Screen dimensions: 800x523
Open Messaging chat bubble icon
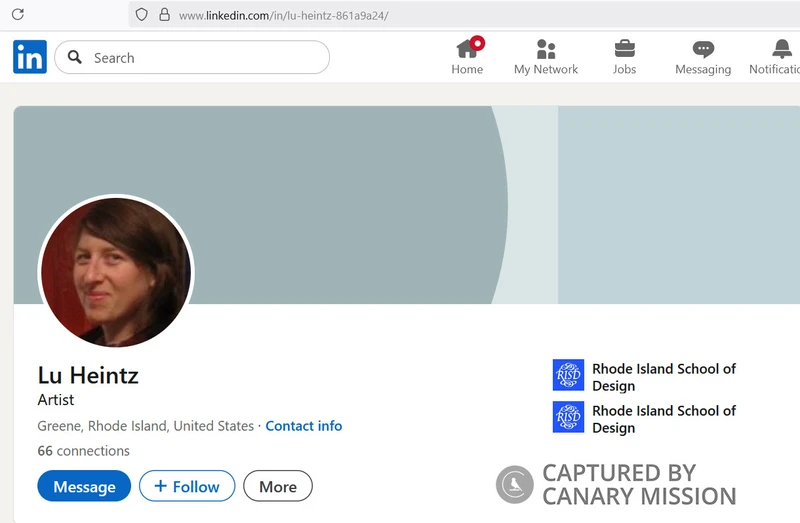pos(703,49)
